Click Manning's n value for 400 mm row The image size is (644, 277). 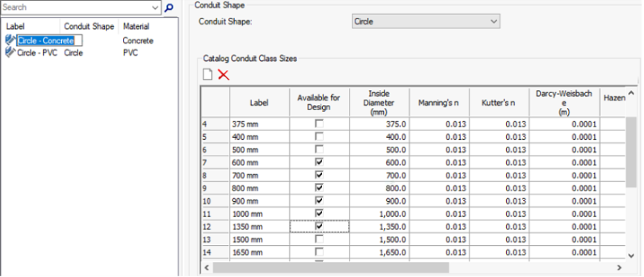(x=439, y=137)
